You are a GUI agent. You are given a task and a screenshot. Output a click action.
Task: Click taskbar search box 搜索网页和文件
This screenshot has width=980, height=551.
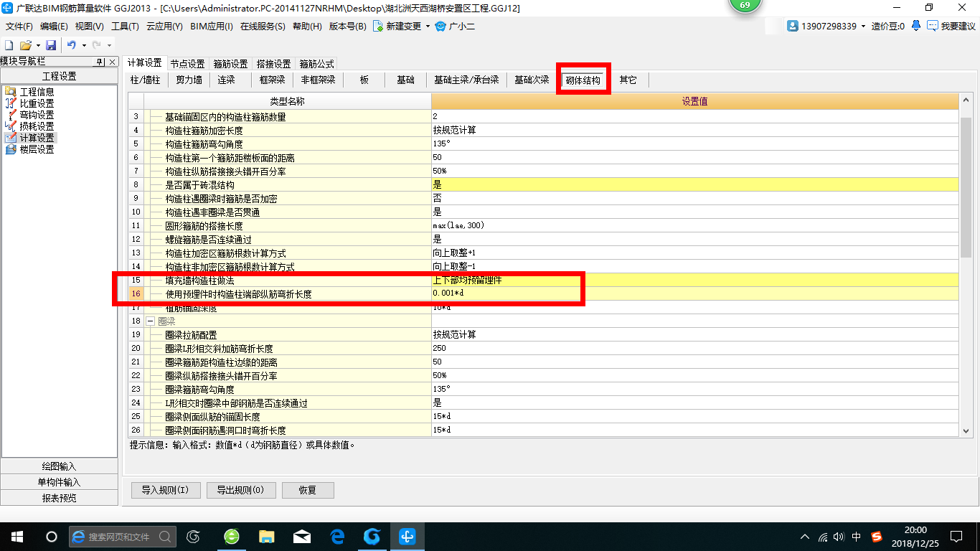pos(123,536)
